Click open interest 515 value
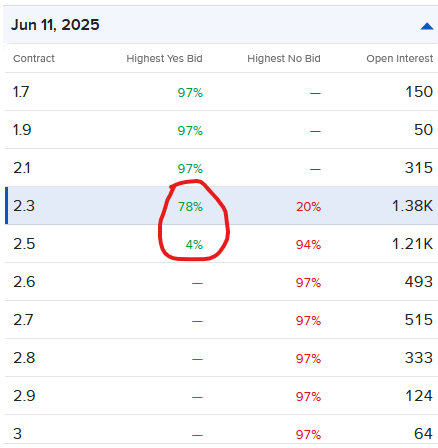 click(x=419, y=320)
